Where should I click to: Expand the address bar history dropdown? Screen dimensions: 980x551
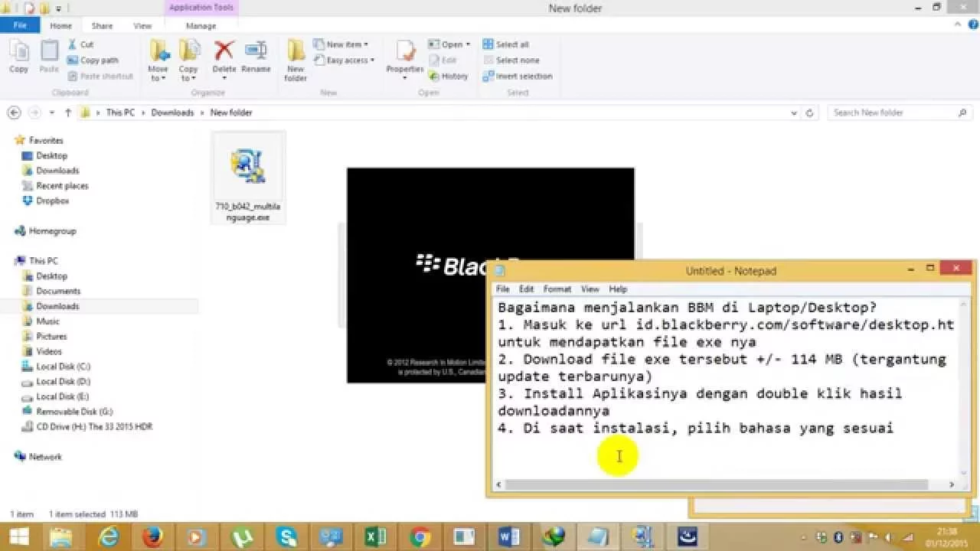pos(794,112)
